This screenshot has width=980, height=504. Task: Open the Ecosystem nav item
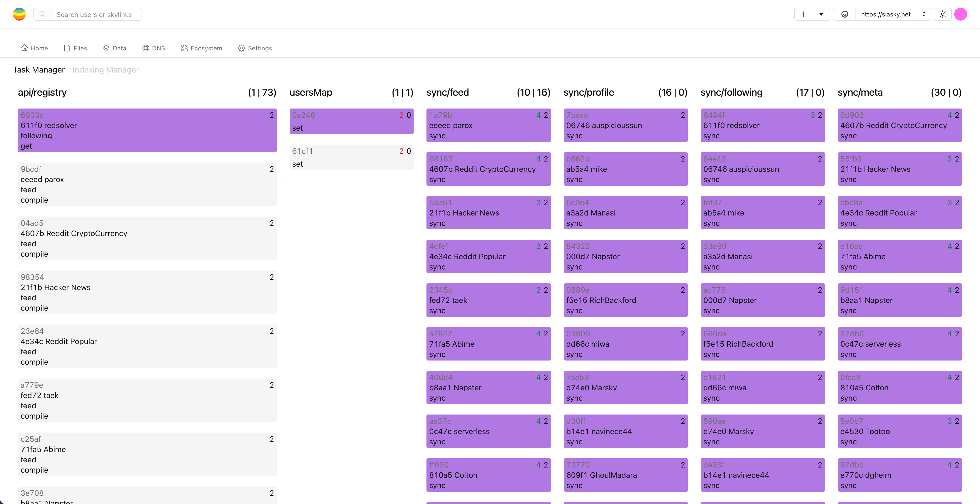point(202,48)
